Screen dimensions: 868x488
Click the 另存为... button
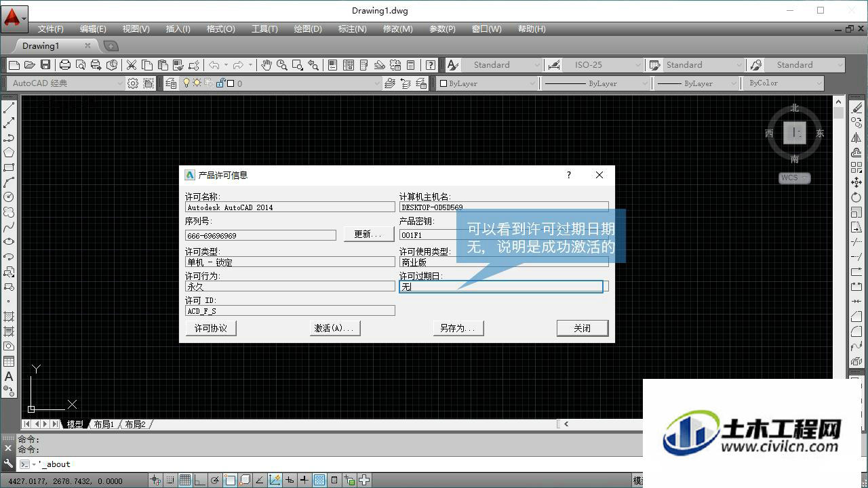(x=458, y=328)
